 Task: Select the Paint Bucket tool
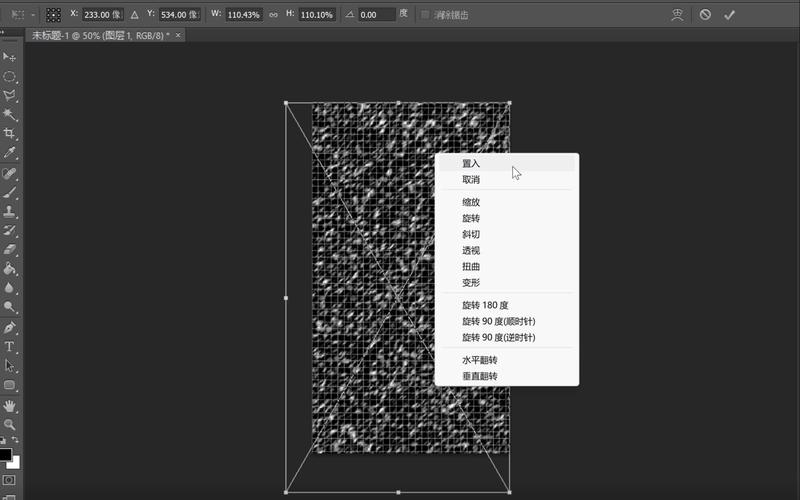tap(9, 269)
